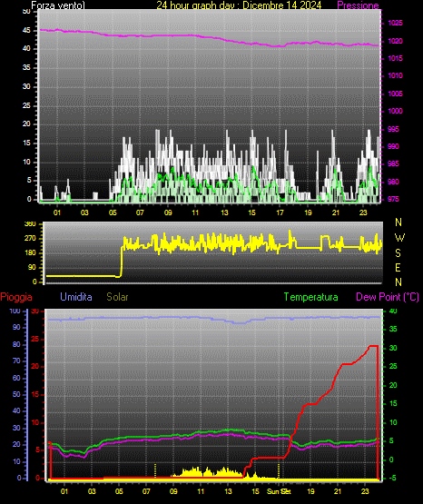Click the 360 value on the wind direction axis
This screenshot has height=504, width=423.
click(x=30, y=224)
